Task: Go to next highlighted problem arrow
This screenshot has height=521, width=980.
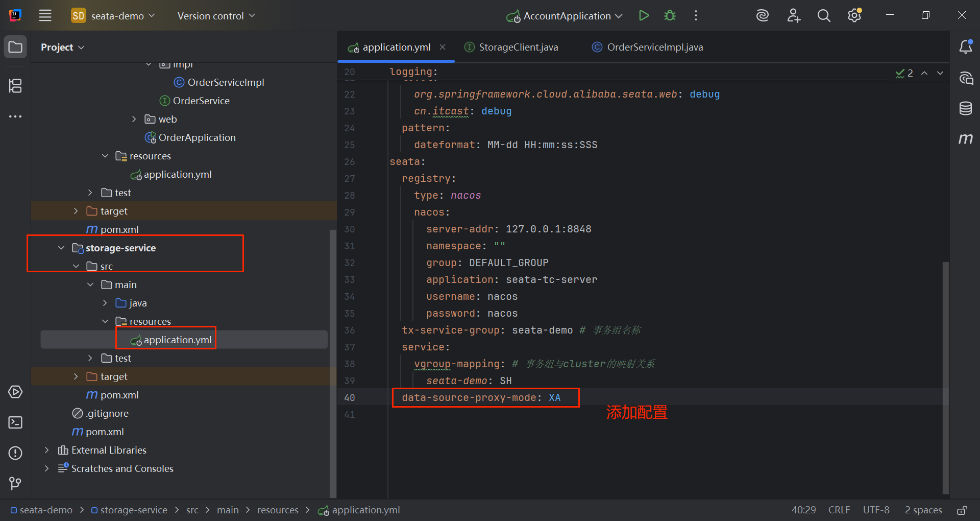Action: point(940,73)
